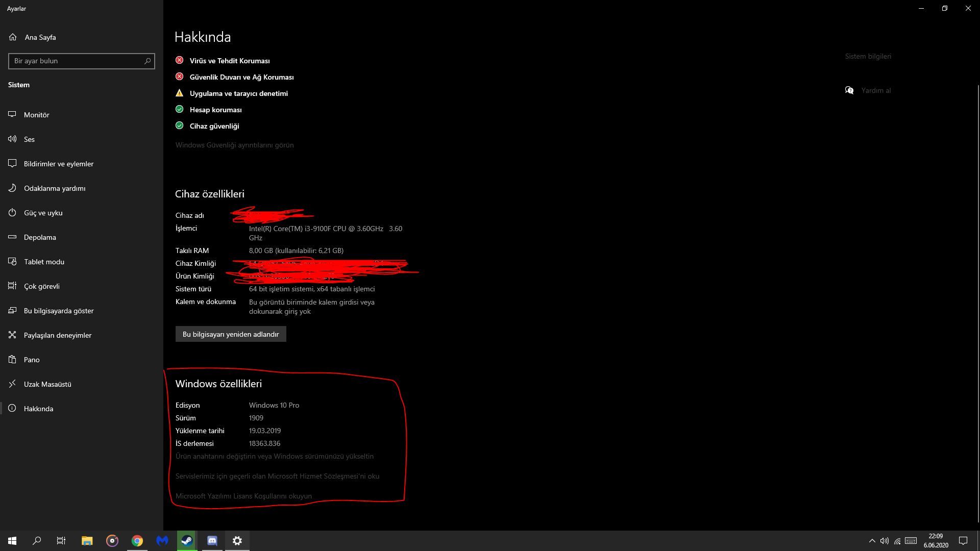Open Uzak Masaüstü settings
This screenshot has width=980, height=551.
pos(47,384)
